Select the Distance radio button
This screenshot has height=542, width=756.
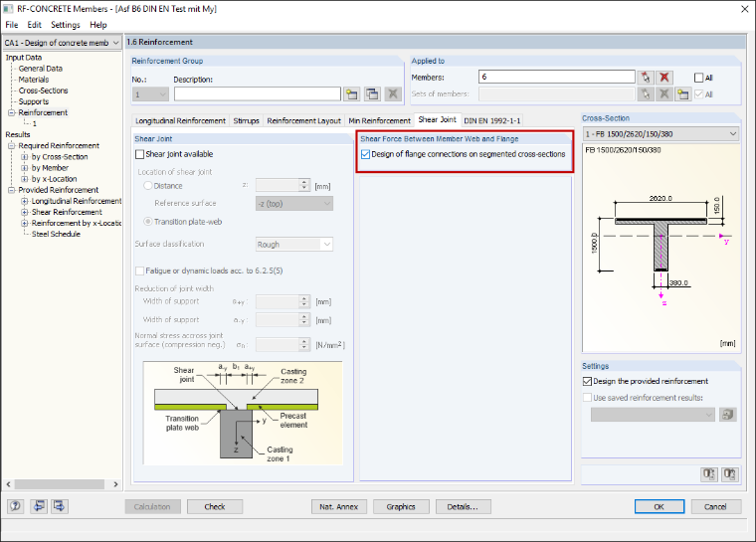(x=148, y=186)
